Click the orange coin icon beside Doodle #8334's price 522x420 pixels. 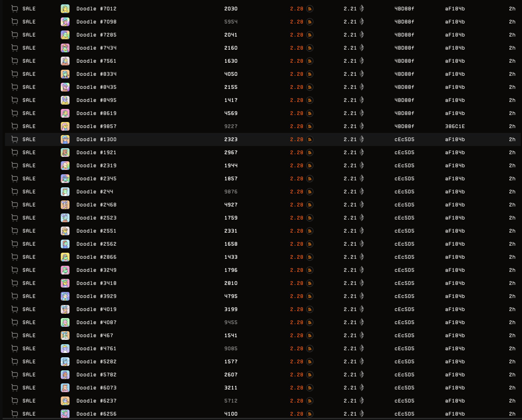pos(310,74)
